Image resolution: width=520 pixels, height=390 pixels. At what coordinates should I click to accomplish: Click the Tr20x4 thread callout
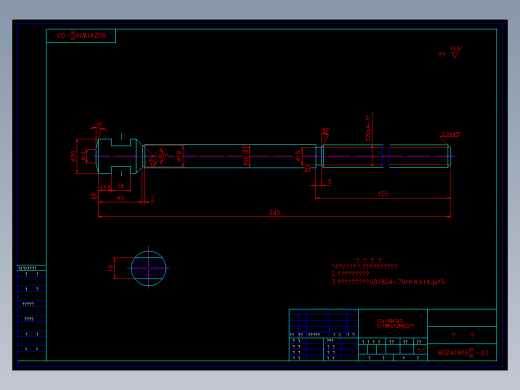tap(368, 128)
